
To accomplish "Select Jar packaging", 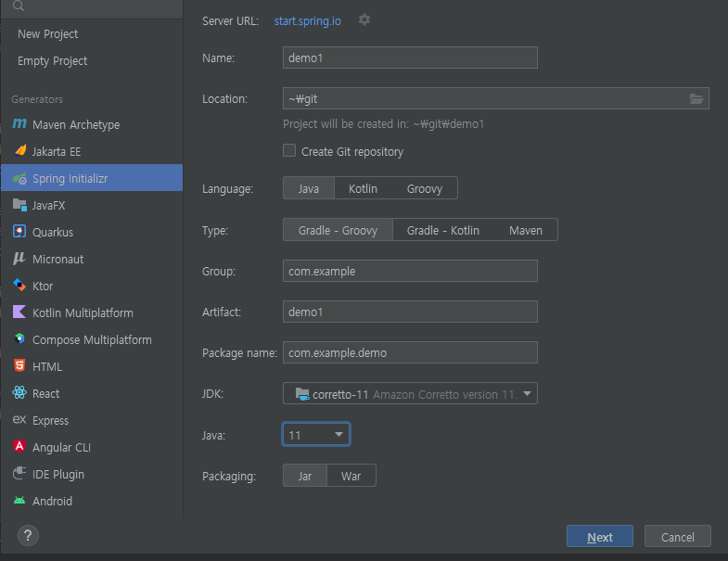I will pos(305,476).
